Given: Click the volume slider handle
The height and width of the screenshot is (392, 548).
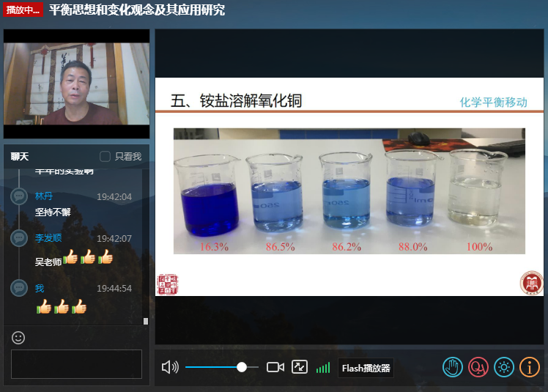Looking at the screenshot, I should [242, 367].
